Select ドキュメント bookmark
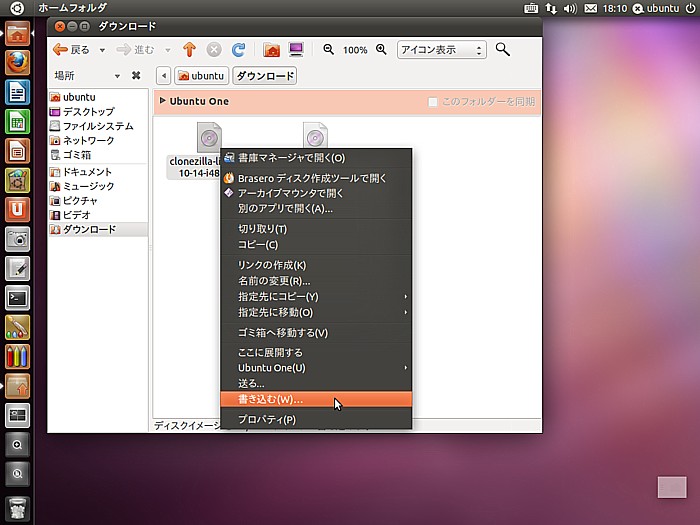 [98, 172]
